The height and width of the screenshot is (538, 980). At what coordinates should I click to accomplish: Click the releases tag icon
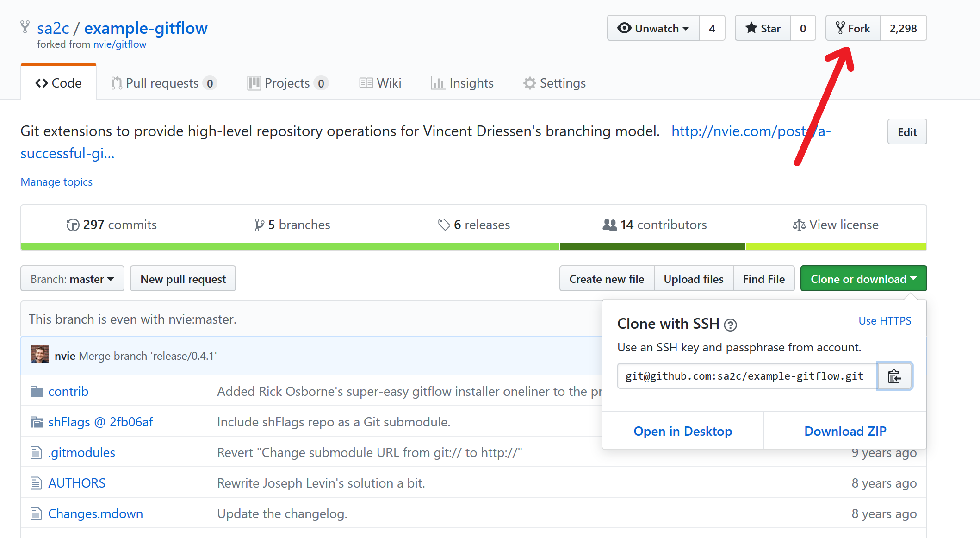[x=444, y=225]
